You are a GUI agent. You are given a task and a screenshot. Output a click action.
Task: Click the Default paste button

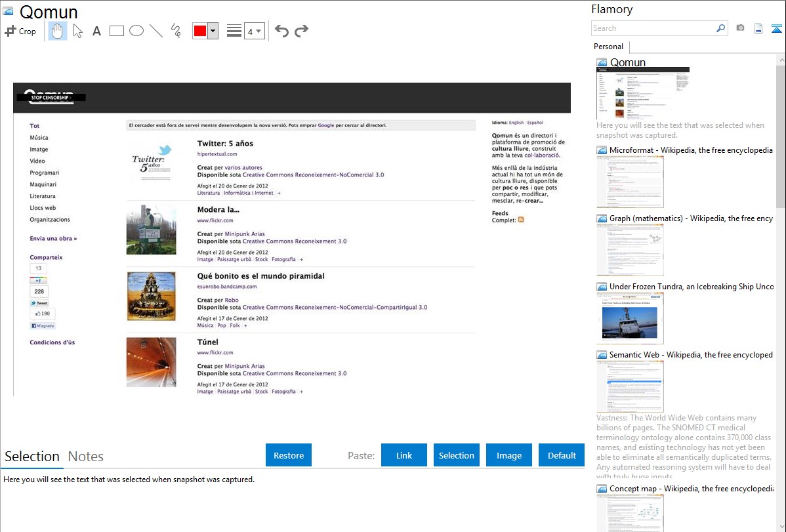click(x=562, y=455)
